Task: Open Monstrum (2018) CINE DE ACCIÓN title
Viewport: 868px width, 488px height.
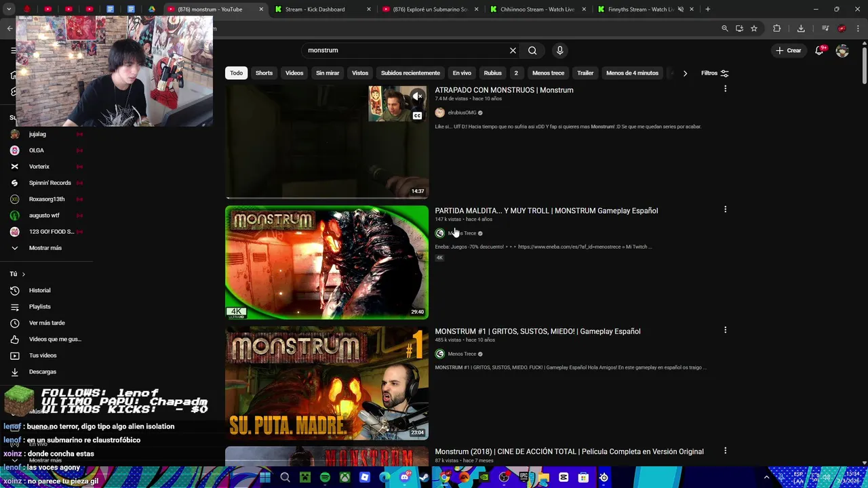Action: coord(569,452)
